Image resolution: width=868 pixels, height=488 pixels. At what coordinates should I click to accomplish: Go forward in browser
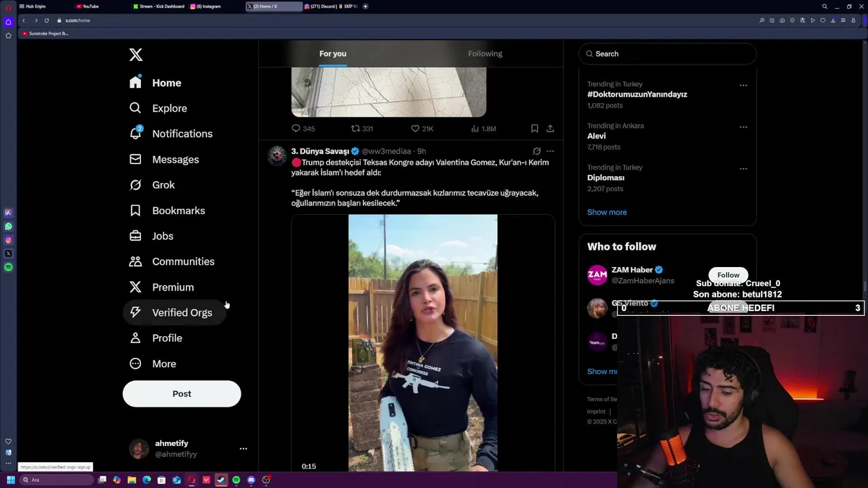(x=35, y=20)
